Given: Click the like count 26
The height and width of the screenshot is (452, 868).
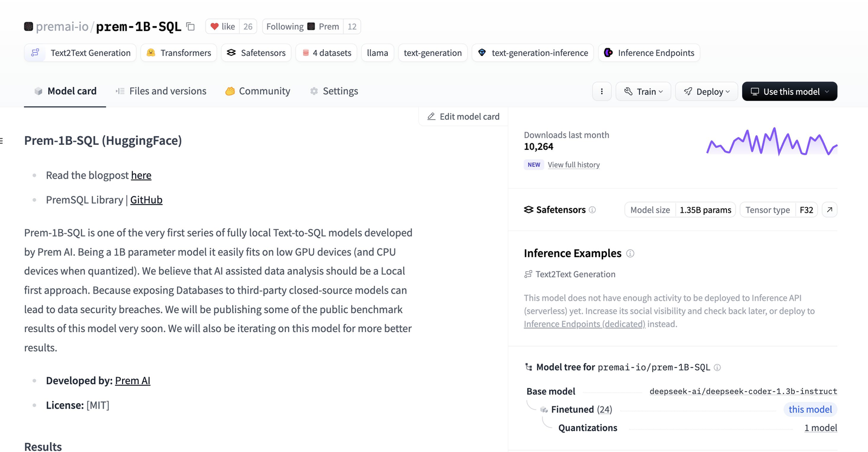Looking at the screenshot, I should pos(248,27).
